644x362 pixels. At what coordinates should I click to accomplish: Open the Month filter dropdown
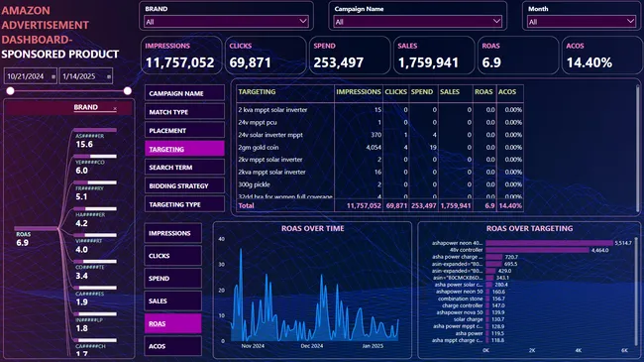point(582,22)
